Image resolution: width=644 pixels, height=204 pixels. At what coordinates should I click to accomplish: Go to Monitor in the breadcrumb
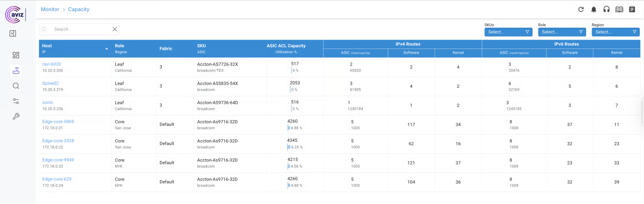(x=50, y=9)
